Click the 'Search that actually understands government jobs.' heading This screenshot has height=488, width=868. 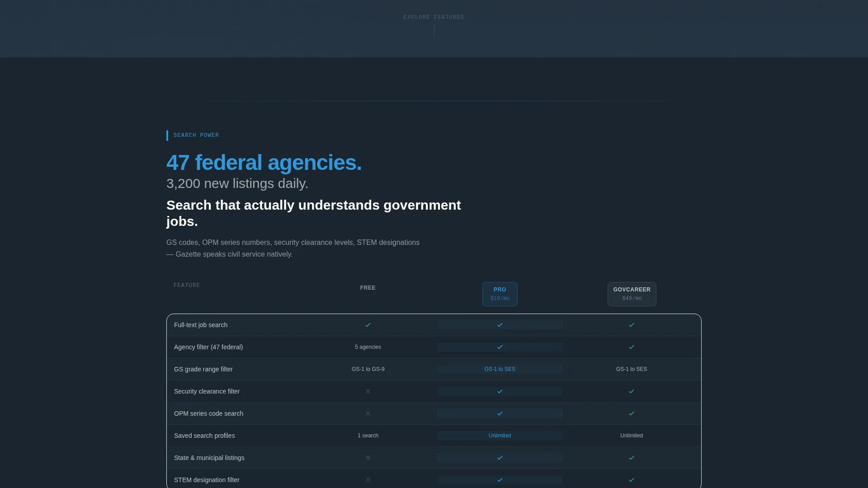[x=314, y=213]
